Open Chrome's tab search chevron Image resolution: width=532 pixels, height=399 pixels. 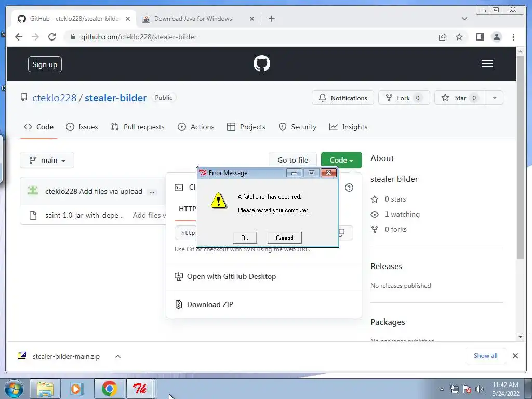464,19
